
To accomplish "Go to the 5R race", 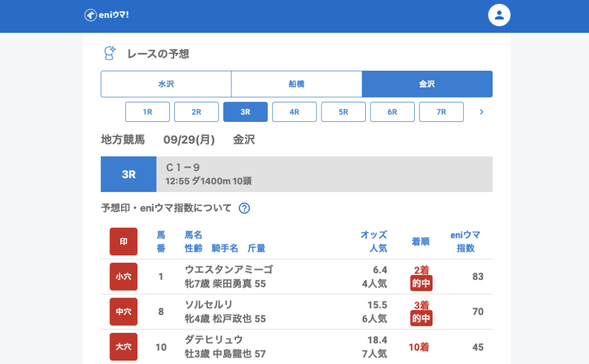I will pyautogui.click(x=343, y=112).
